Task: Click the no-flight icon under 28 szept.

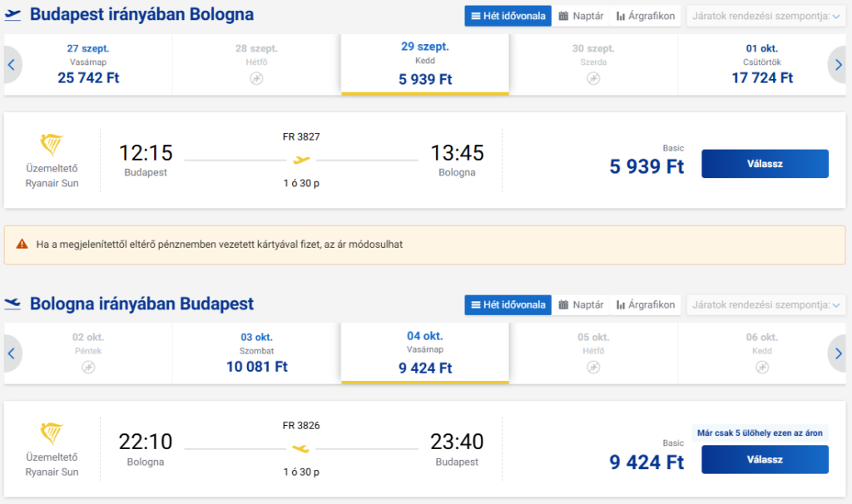Action: [x=256, y=79]
